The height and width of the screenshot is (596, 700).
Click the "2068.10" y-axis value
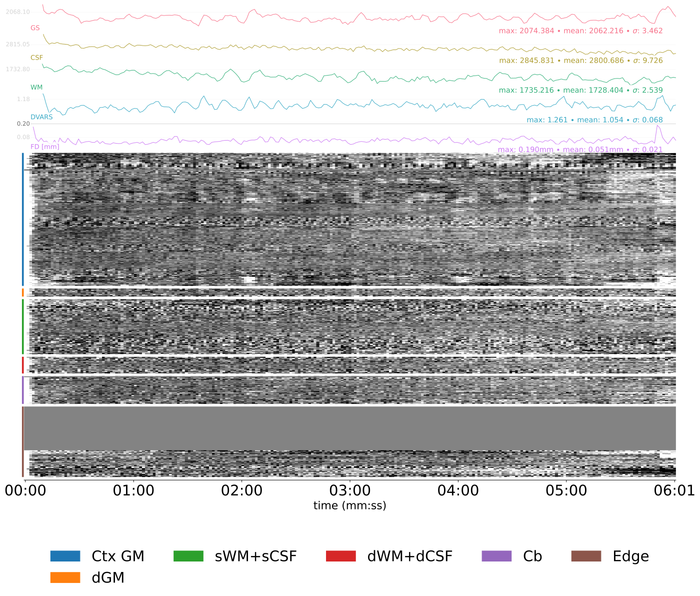click(17, 12)
